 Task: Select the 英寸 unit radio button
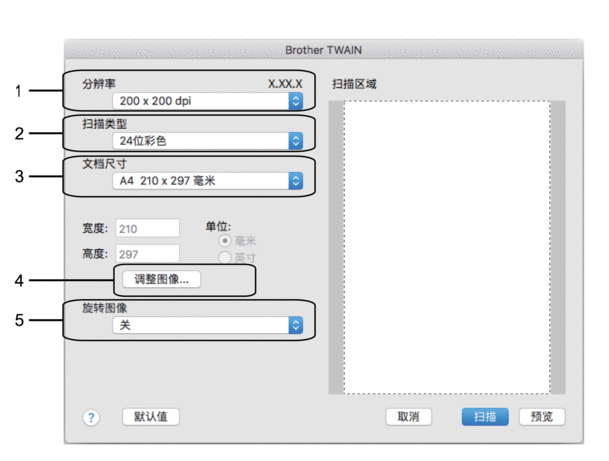pyautogui.click(x=224, y=257)
